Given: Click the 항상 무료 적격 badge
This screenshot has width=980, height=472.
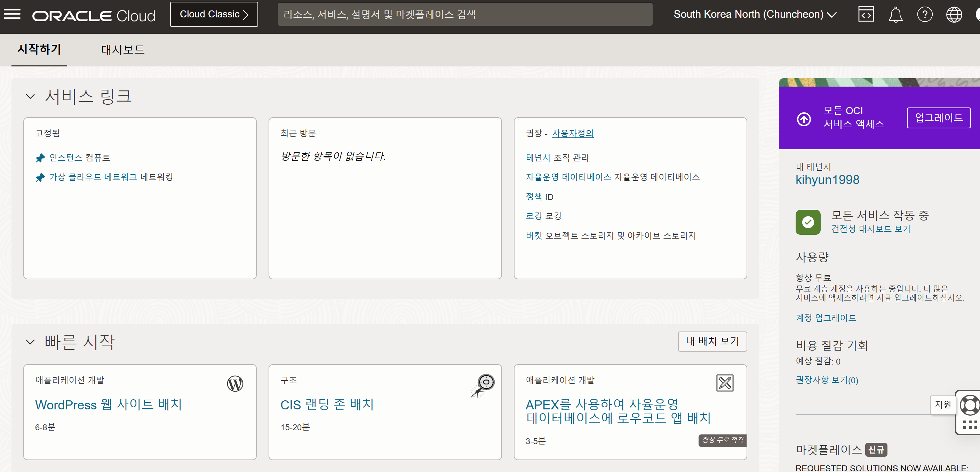Looking at the screenshot, I should pyautogui.click(x=723, y=440).
